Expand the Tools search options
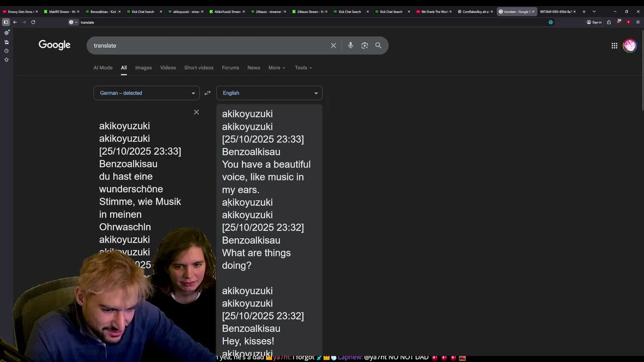This screenshot has height=362, width=644. [303, 68]
